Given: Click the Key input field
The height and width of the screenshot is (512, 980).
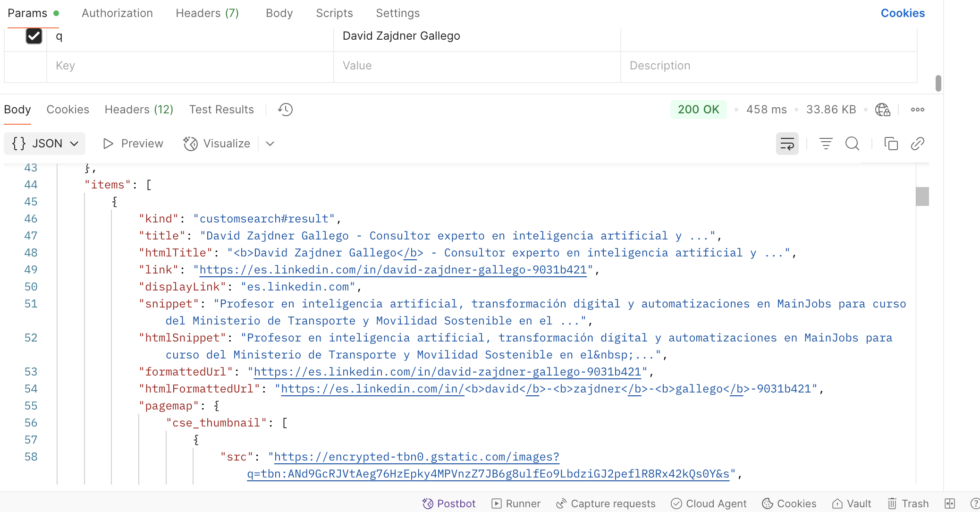Looking at the screenshot, I should [x=190, y=66].
